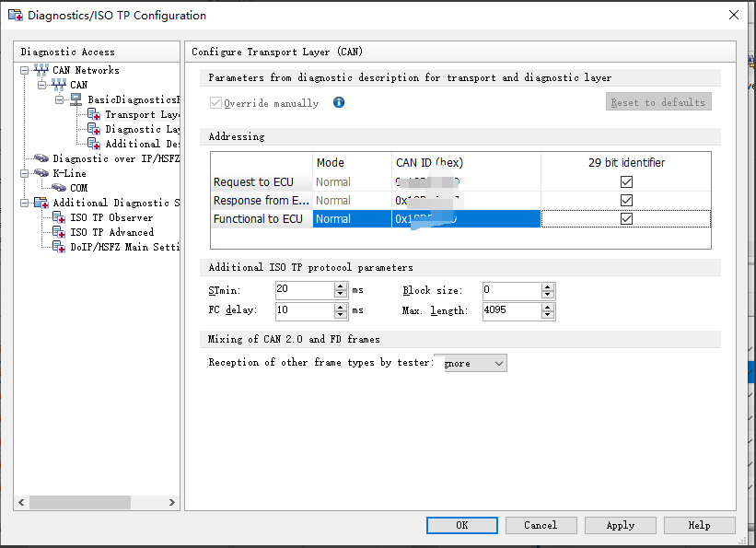
Task: Click the DoIP/HSFZ Main Settings icon
Action: click(x=58, y=247)
